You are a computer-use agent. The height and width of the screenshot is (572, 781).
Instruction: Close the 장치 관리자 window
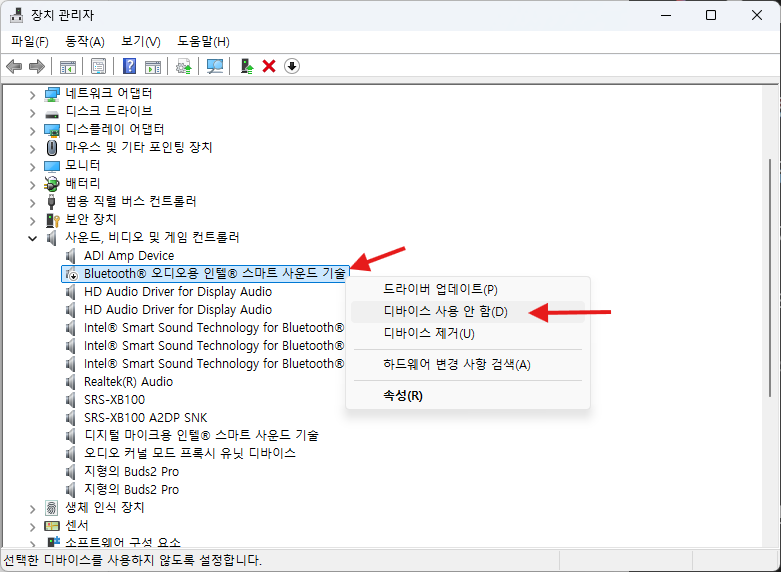(757, 15)
